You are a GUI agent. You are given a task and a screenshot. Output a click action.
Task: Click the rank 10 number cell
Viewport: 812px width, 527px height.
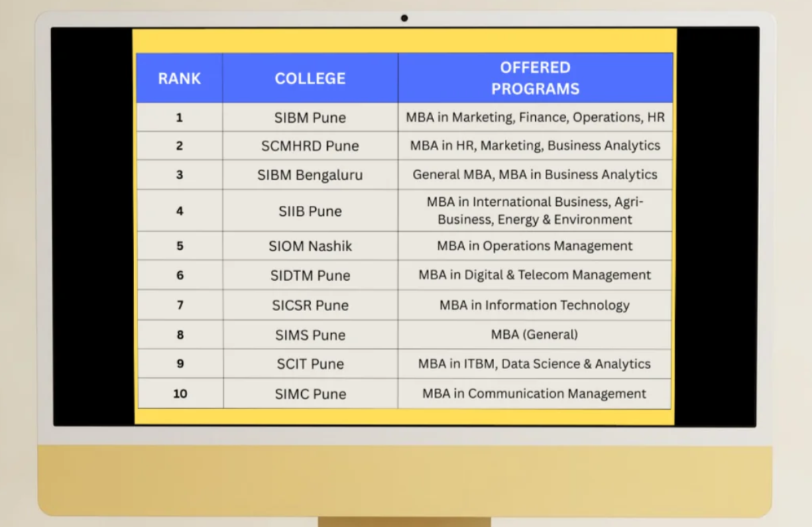coord(180,394)
